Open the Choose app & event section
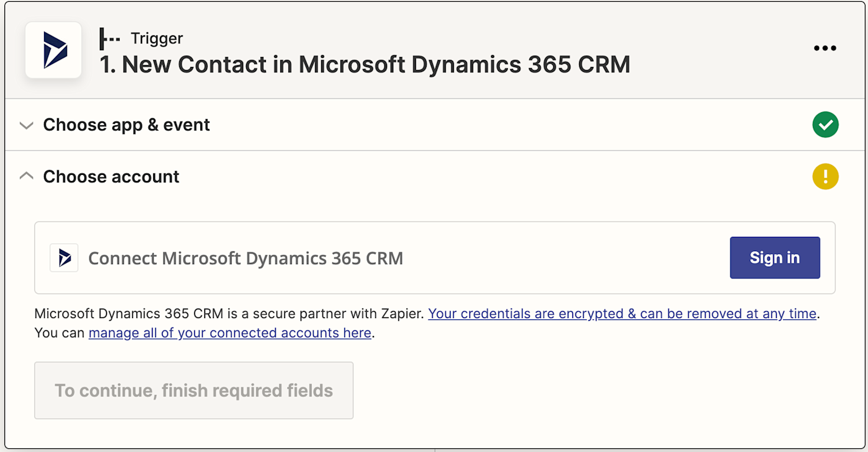The width and height of the screenshot is (868, 452). (126, 125)
